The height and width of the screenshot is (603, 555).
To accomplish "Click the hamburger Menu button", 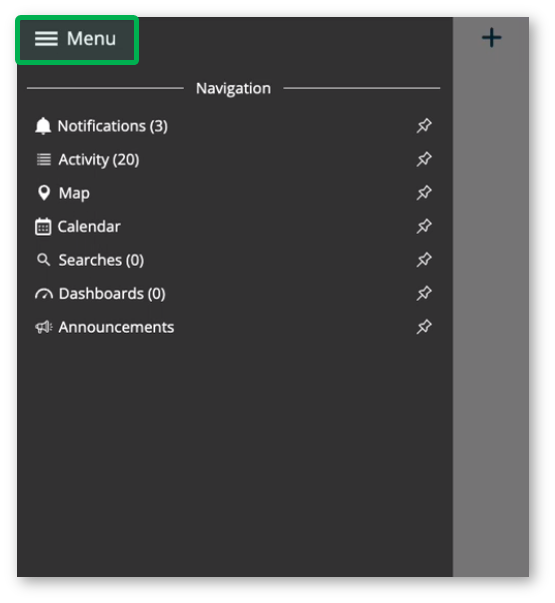I will coord(77,40).
